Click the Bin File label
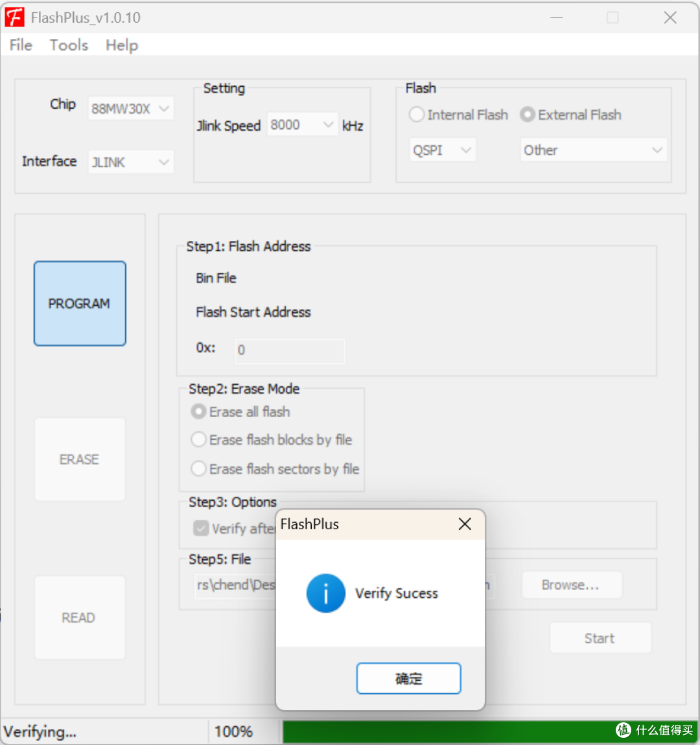Viewport: 700px width, 745px height. [x=216, y=278]
